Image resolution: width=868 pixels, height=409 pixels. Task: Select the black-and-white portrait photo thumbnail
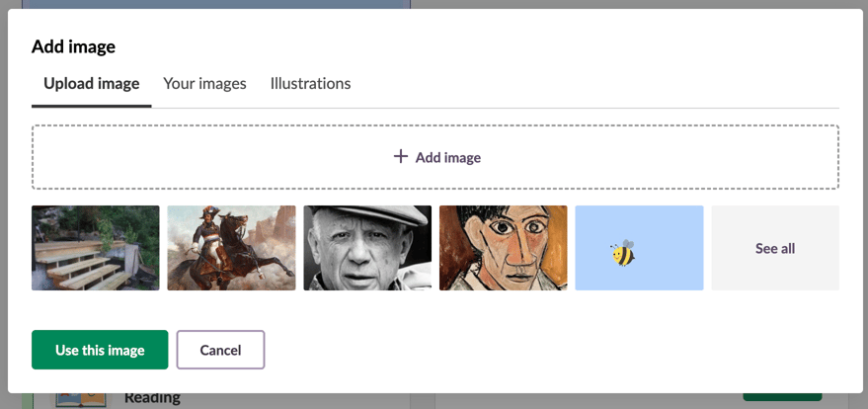[367, 248]
